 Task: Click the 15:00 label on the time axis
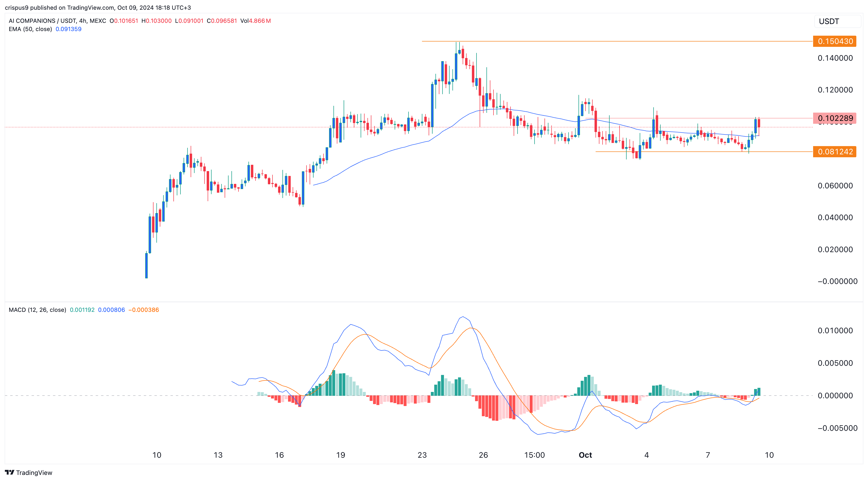point(534,455)
